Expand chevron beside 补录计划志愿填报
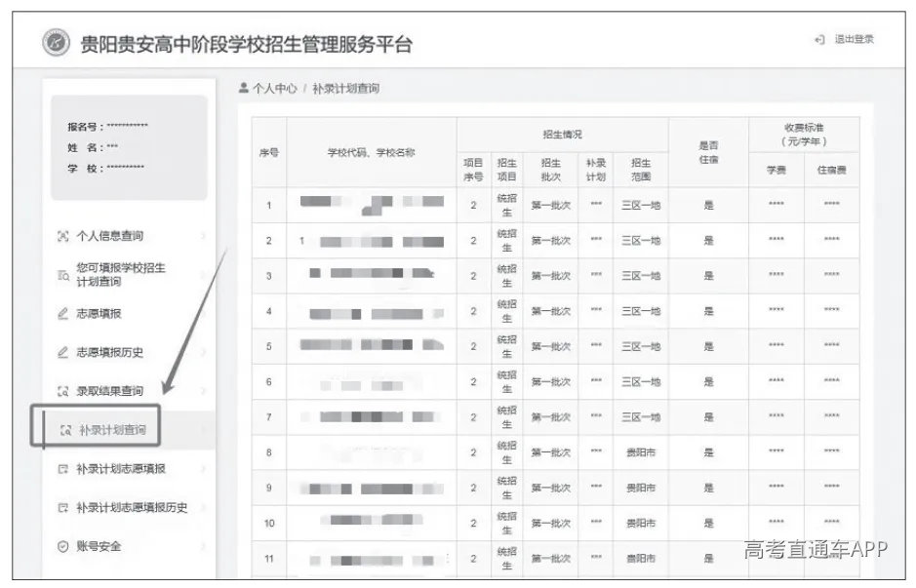The height and width of the screenshot is (588, 916). (203, 469)
